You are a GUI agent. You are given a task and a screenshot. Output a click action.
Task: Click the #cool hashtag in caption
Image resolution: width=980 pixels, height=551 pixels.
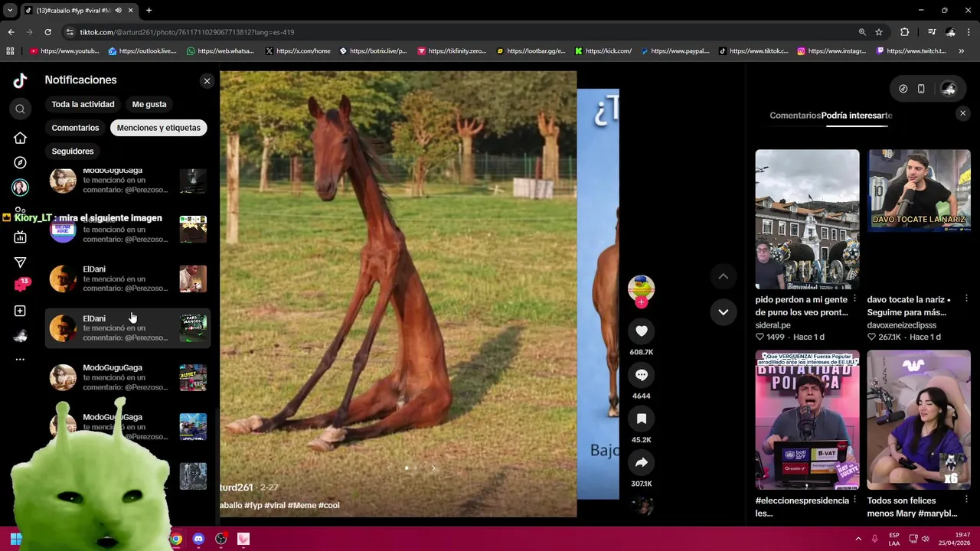pos(329,505)
